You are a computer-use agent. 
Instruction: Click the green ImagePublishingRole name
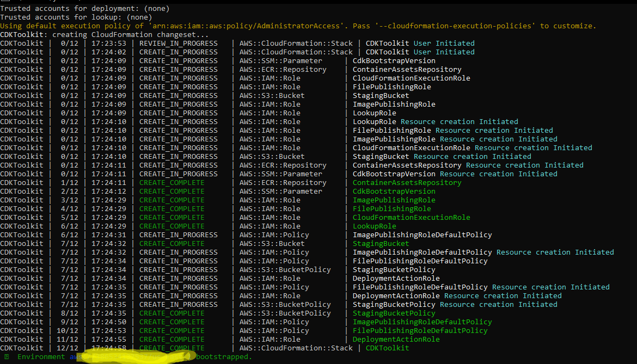click(x=394, y=200)
